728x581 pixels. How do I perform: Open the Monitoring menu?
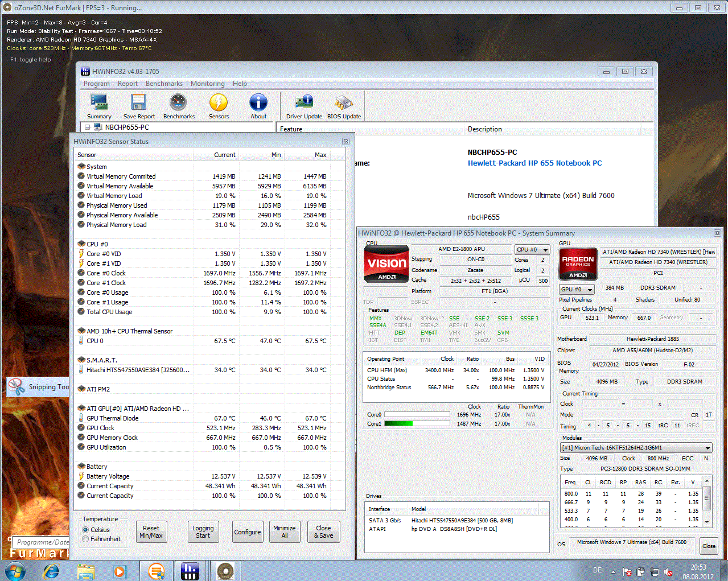point(208,84)
